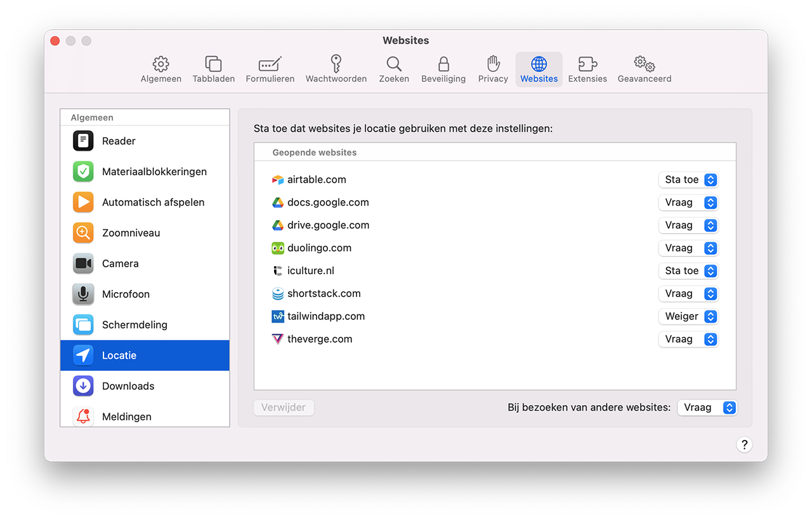The image size is (812, 520).
Task: Open location dropdown for shortstack.com
Action: click(688, 294)
